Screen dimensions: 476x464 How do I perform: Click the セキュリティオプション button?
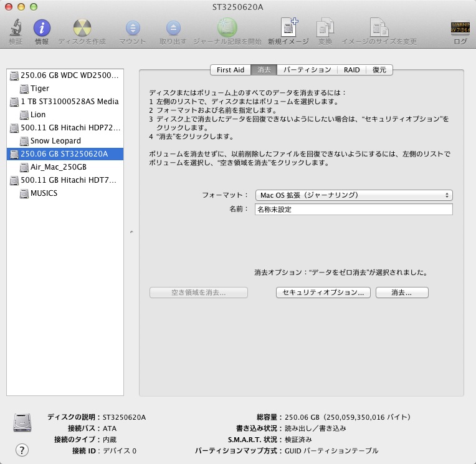[323, 292]
